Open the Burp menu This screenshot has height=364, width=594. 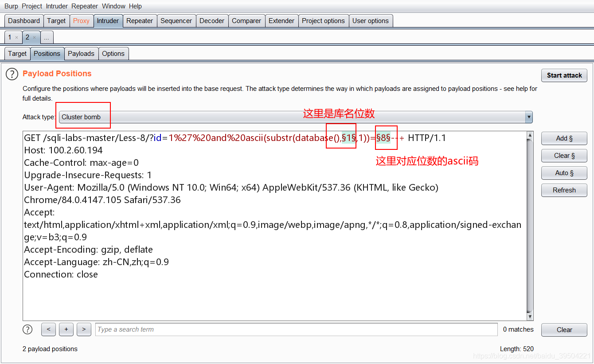coord(12,6)
